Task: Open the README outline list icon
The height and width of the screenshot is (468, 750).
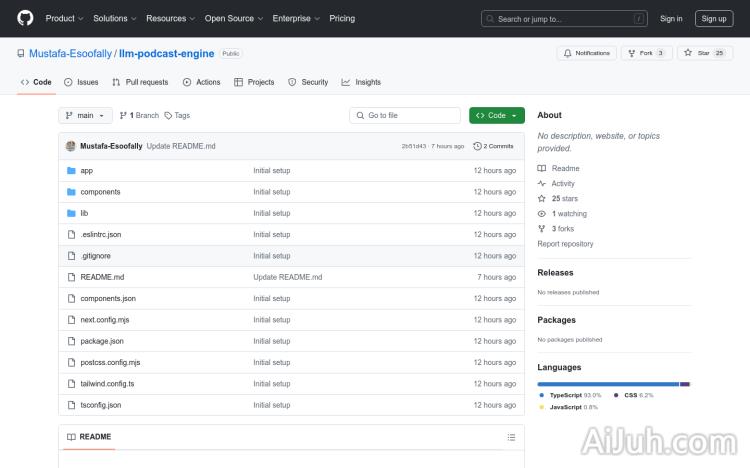Action: click(x=511, y=437)
